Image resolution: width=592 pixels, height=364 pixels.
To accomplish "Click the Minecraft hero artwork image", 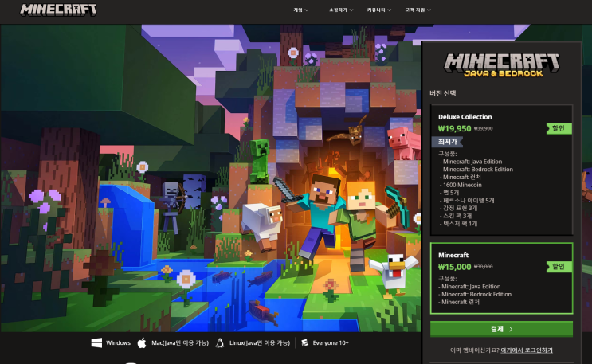I will click(x=210, y=178).
